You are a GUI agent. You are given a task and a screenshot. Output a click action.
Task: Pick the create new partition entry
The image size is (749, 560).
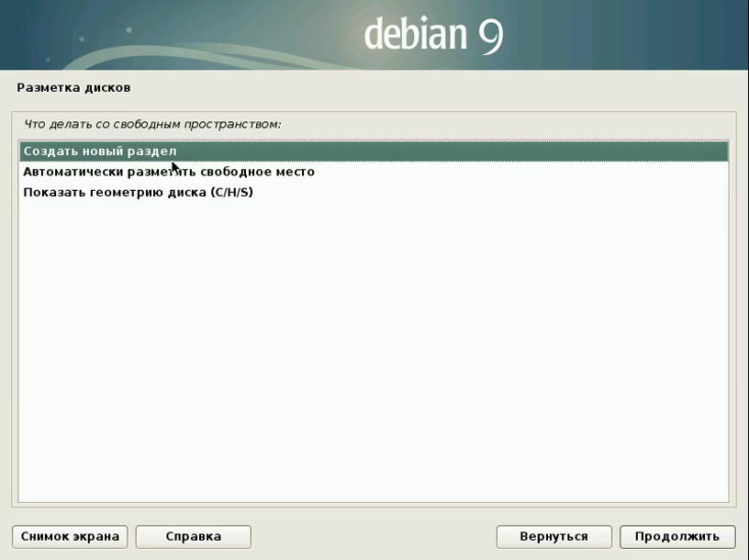[100, 151]
